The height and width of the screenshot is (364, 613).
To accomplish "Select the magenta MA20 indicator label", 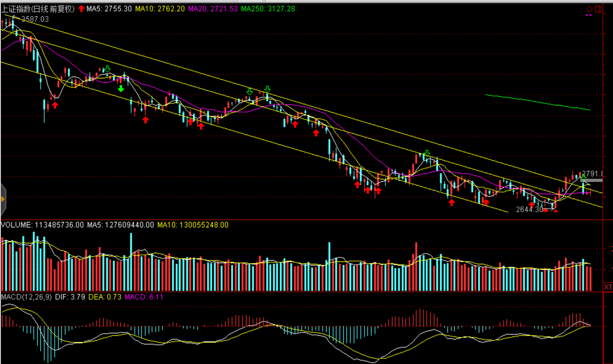I will (213, 9).
